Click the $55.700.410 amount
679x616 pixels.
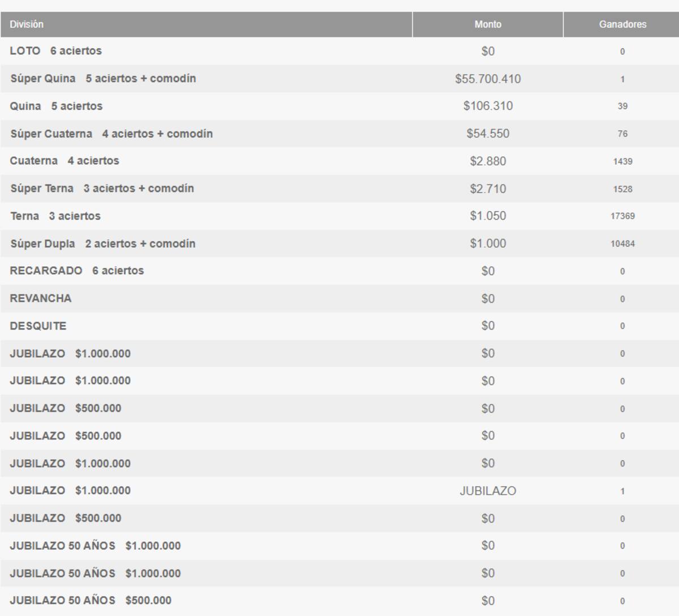488,79
